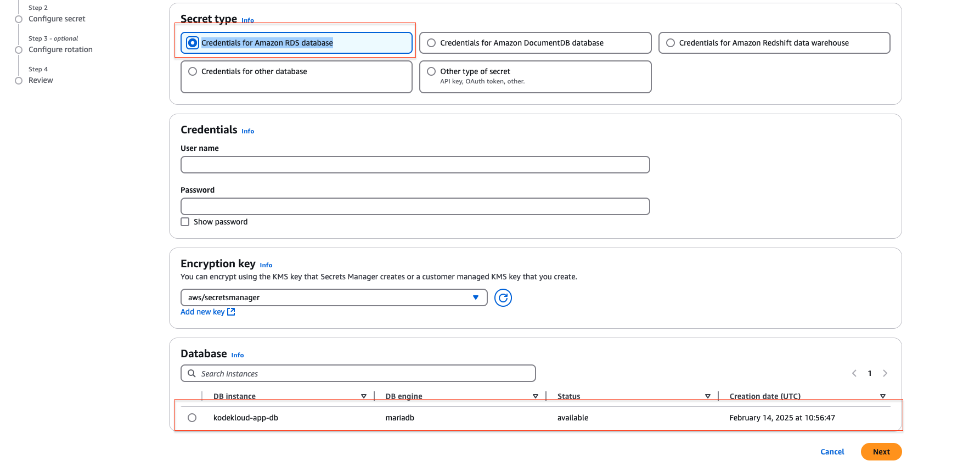The image size is (980, 472).
Task: Click the User name input field
Action: coord(415,165)
